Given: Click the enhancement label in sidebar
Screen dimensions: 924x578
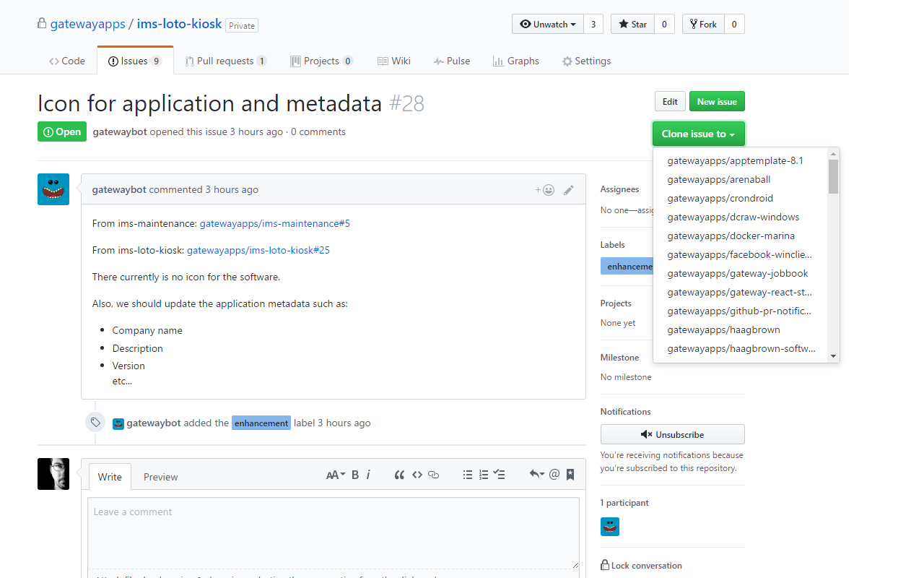Looking at the screenshot, I should point(627,267).
